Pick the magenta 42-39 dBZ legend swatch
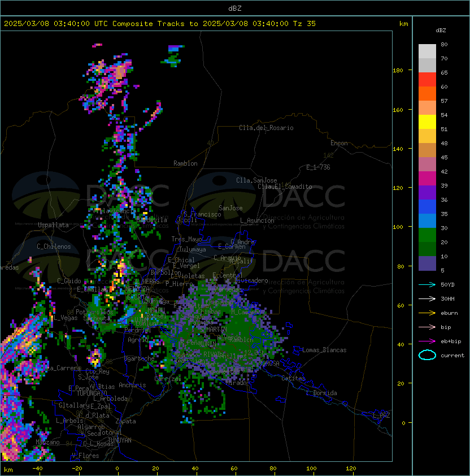 427,179
